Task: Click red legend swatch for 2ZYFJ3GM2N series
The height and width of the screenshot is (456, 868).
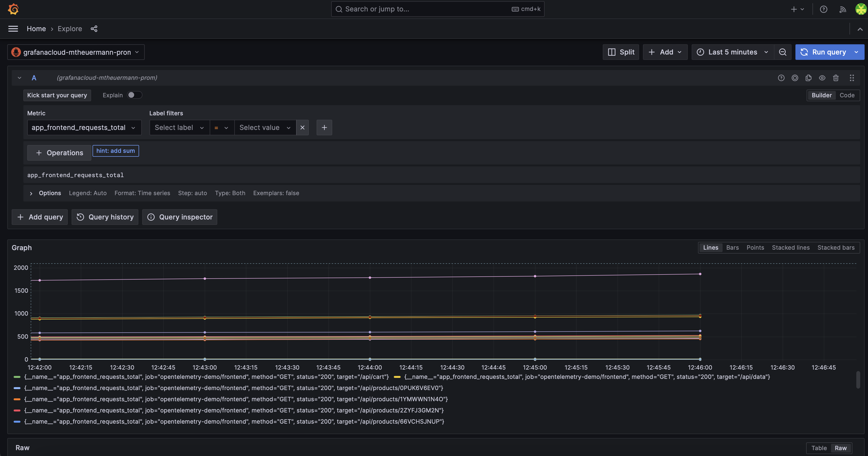Action: click(x=17, y=410)
